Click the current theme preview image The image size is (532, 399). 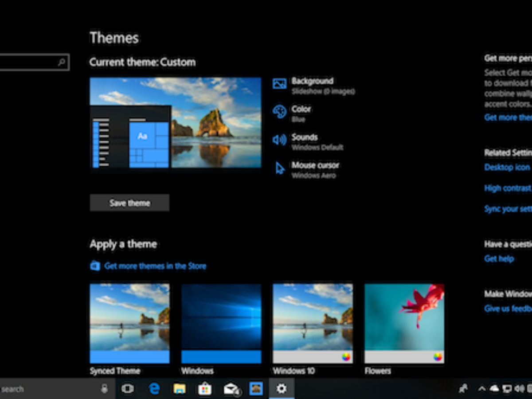pos(175,123)
